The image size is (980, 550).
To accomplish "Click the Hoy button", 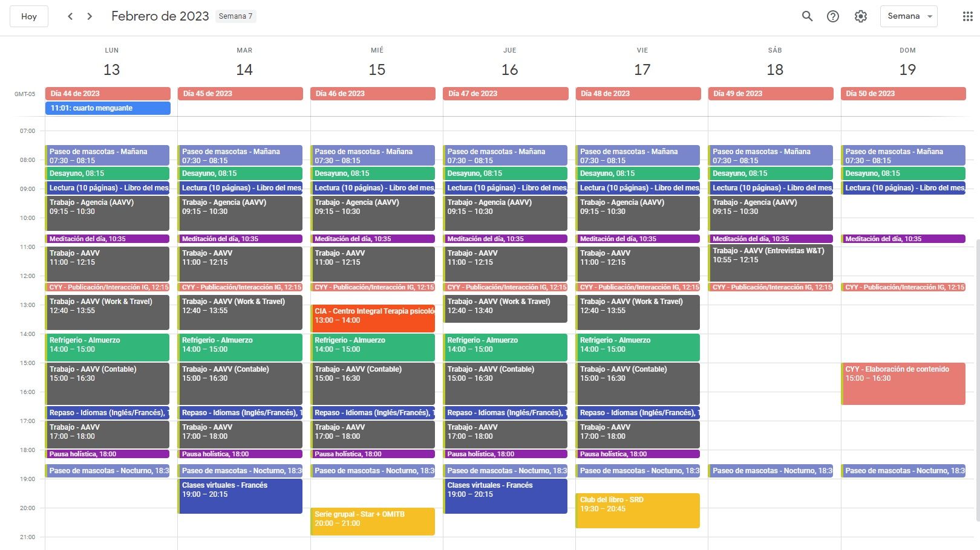I will (29, 16).
